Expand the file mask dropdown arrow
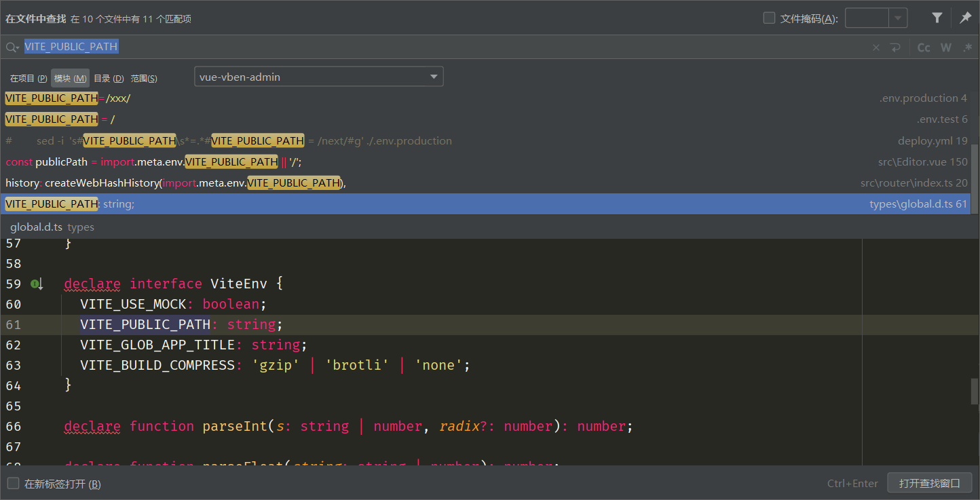This screenshot has width=980, height=500. coord(899,18)
